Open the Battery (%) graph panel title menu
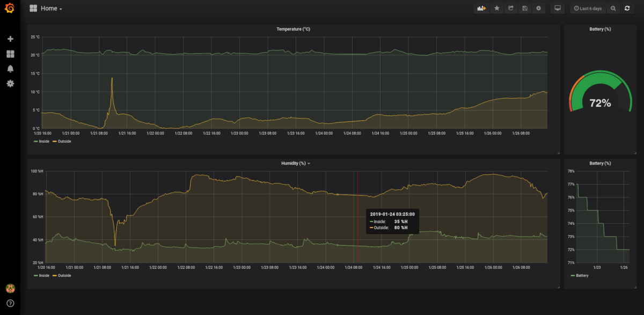This screenshot has width=644, height=315. pyautogui.click(x=600, y=163)
